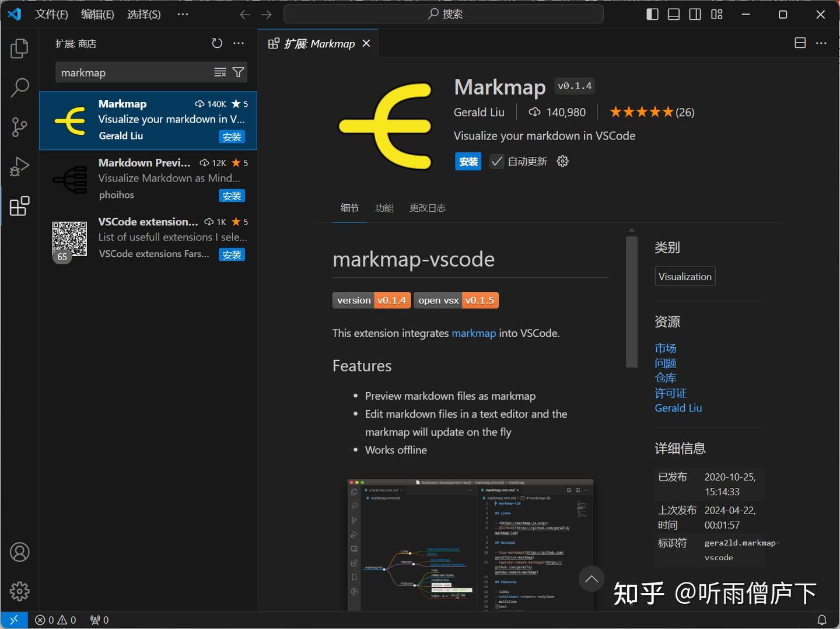Open the Accounts icon in the activity bar
Screen dimensions: 840x629
point(19,551)
